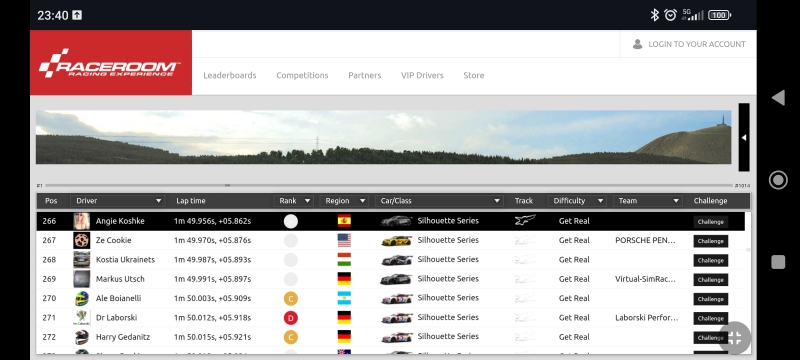Click Harry Gedanitz's C rank badge
Viewport: 800px width, 360px height.
pos(291,337)
